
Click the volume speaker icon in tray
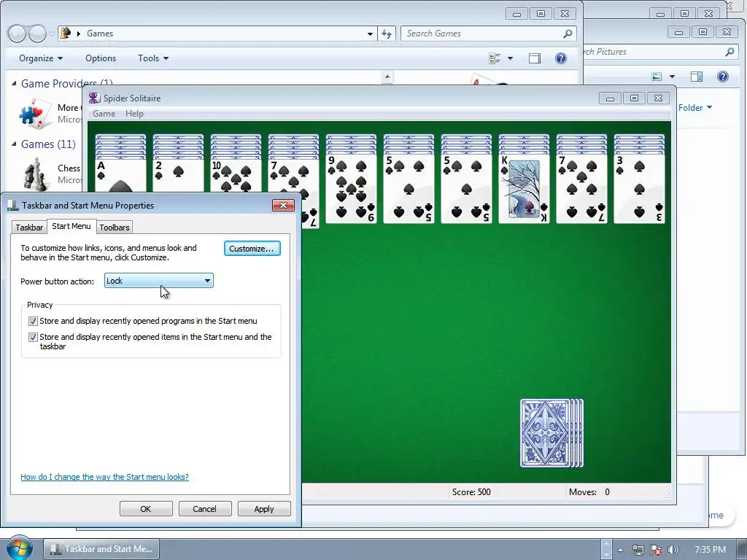click(673, 550)
